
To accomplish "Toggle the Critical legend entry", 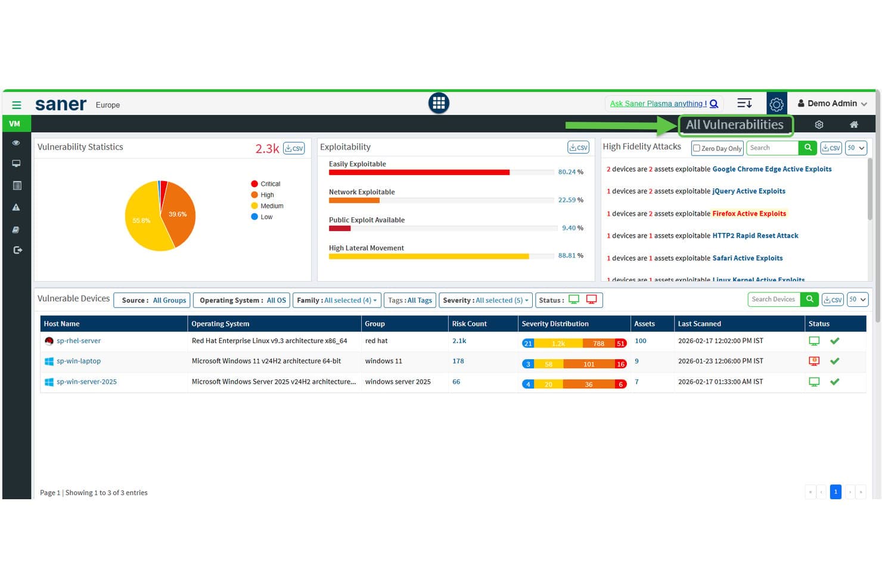I will click(265, 184).
